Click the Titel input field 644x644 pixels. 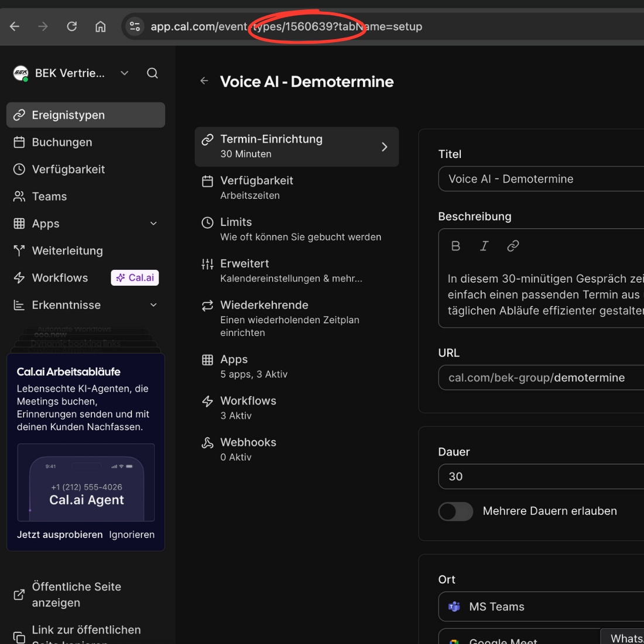541,179
